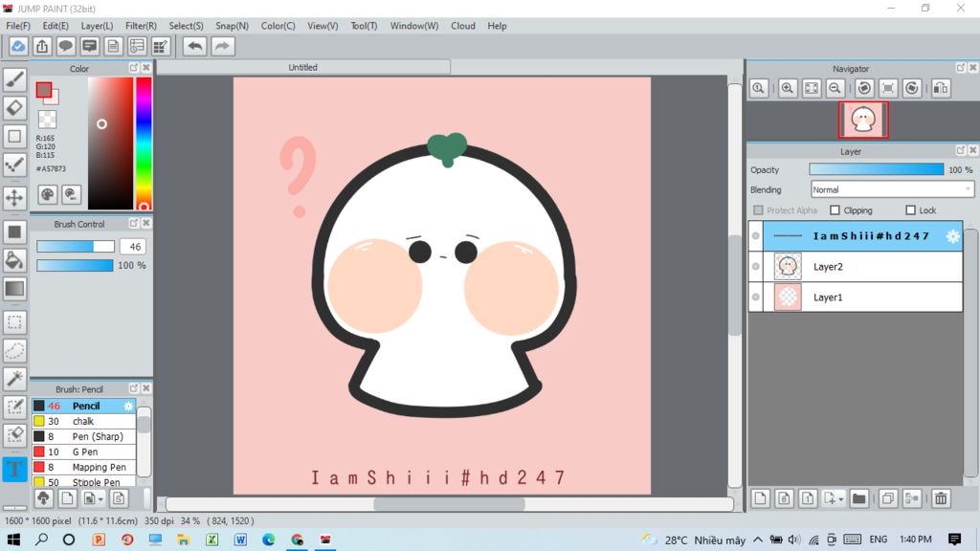This screenshot has width=980, height=551.
Task: Switch to the Untitled canvas tab
Action: 303,68
